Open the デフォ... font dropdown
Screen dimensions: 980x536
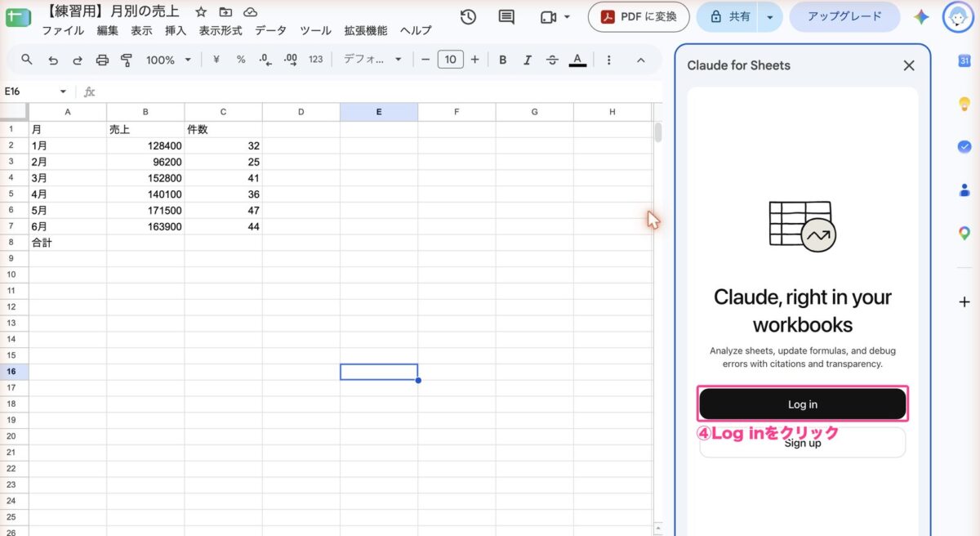coord(373,60)
